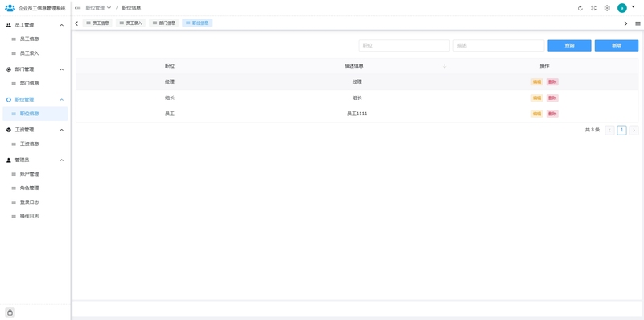Click the 操作 column header
Viewport: 644px width, 320px height.
(x=545, y=66)
